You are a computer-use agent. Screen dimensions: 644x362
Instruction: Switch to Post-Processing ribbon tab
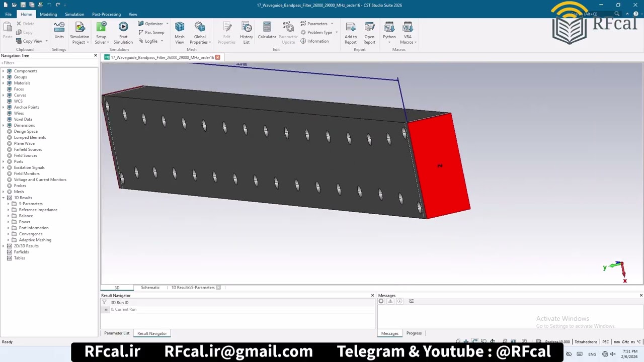tap(106, 14)
